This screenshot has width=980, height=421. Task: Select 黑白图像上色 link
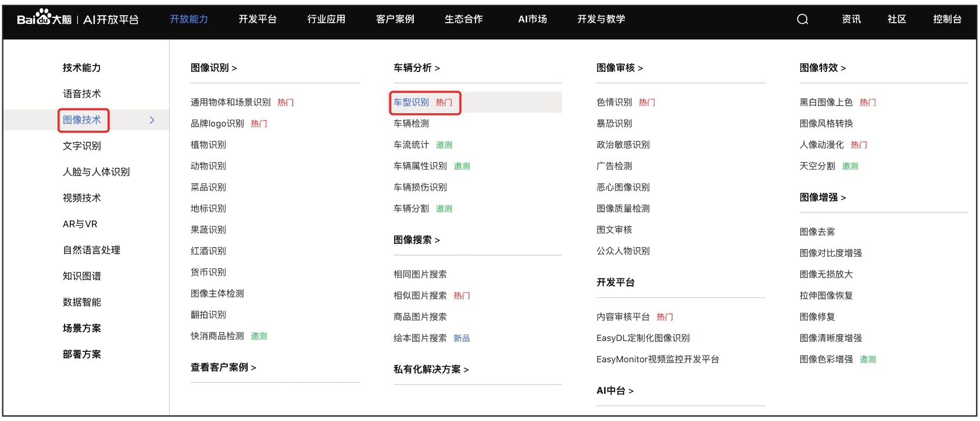point(827,102)
